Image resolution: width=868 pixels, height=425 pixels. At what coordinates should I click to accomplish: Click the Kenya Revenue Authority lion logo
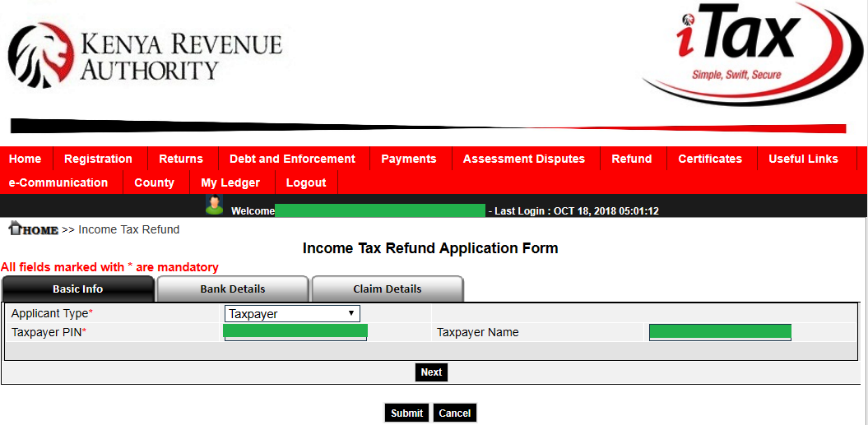tap(41, 55)
